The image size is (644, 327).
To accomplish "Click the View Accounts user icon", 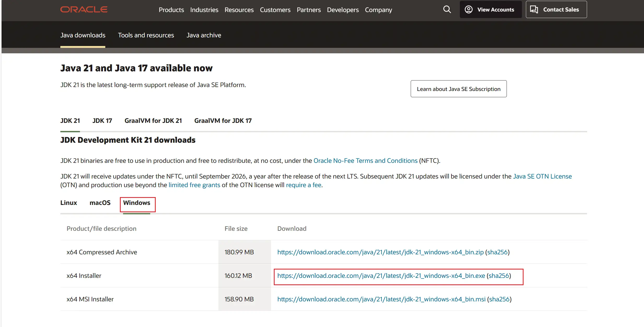I will tap(469, 10).
